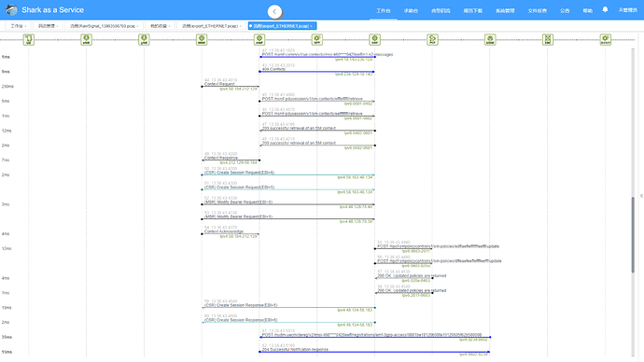Click the MME node icon

[202, 40]
